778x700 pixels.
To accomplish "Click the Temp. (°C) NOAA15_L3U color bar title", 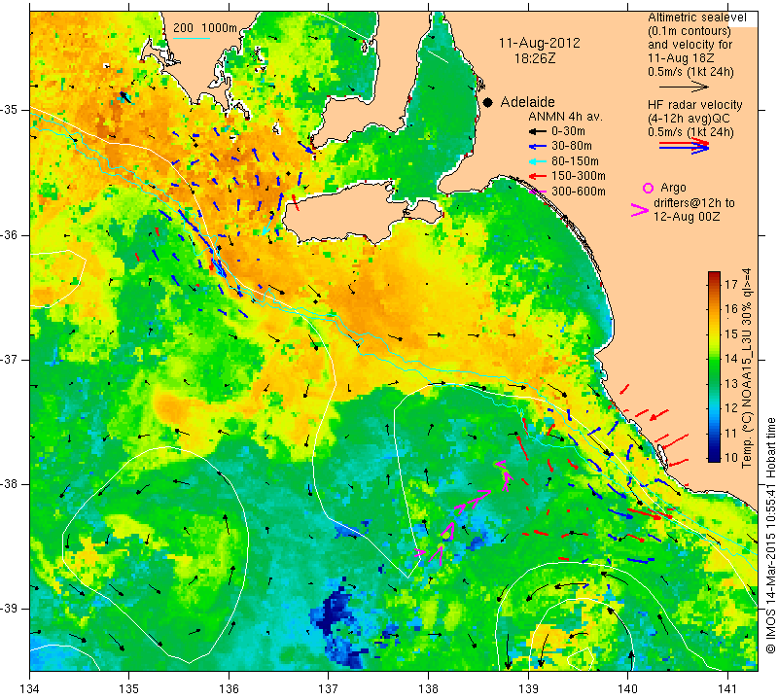I will pyautogui.click(x=747, y=367).
